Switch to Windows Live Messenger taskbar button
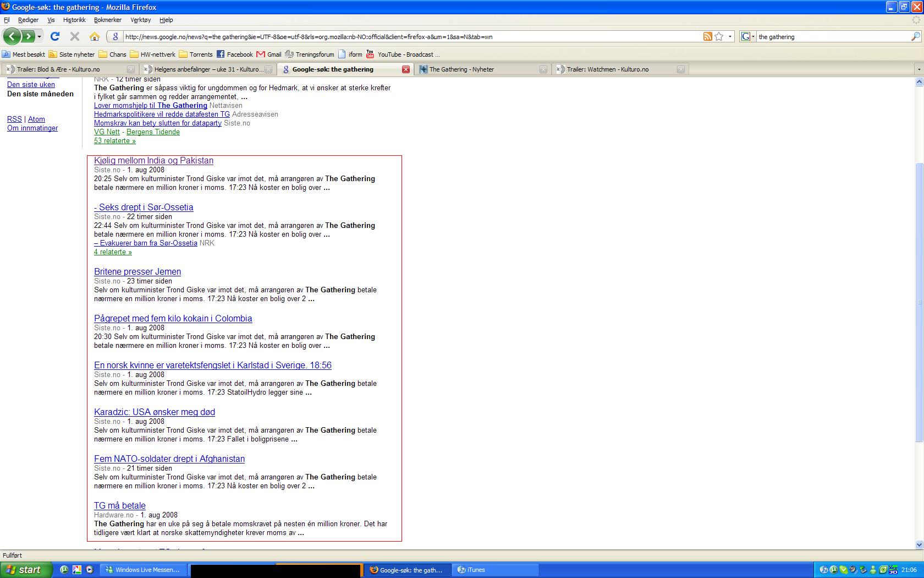 click(x=145, y=570)
